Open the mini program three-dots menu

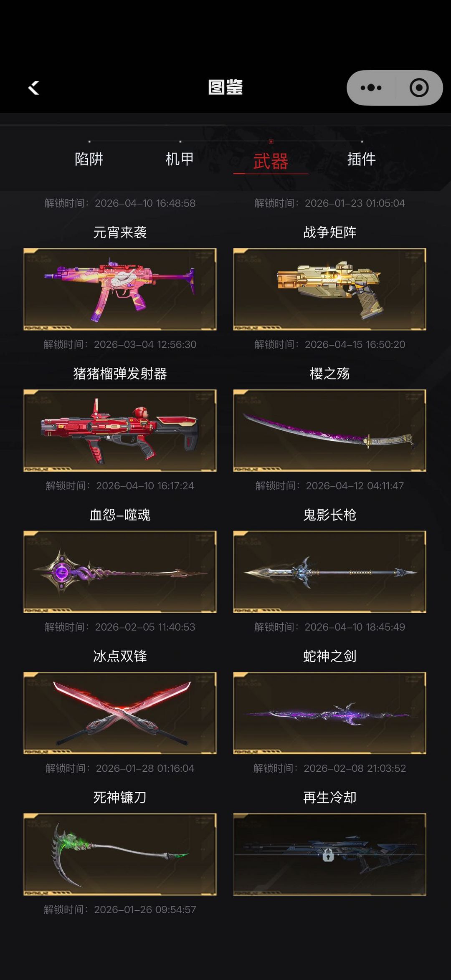[371, 88]
